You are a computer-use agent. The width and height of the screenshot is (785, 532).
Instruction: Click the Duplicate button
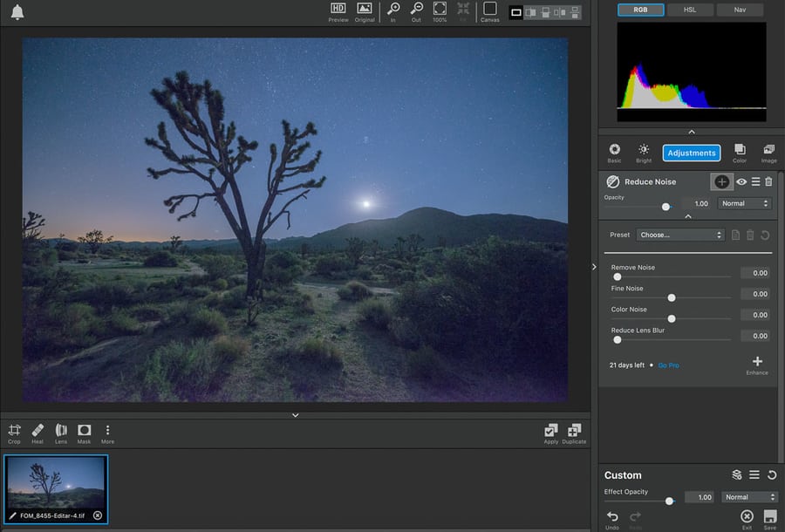(574, 433)
